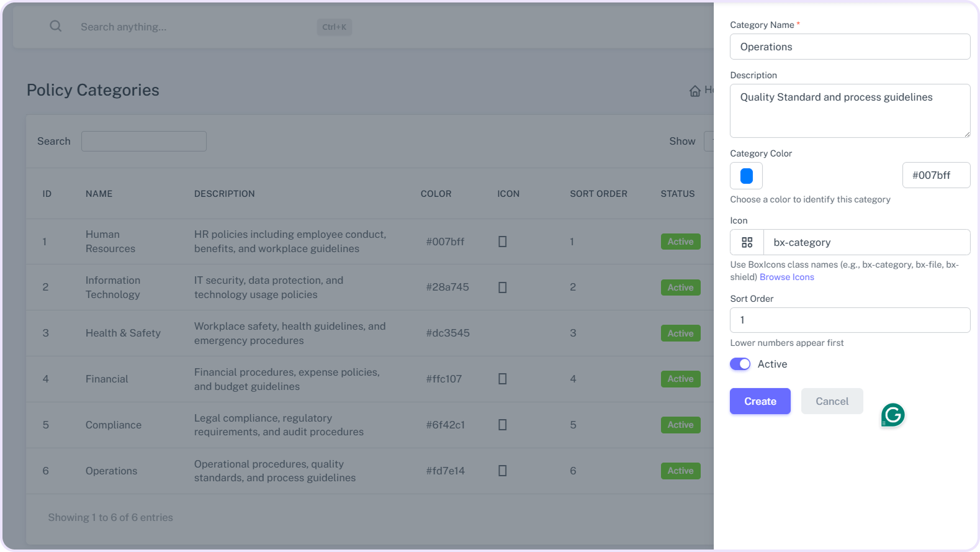The image size is (980, 552).
Task: Click the Category Name input field
Action: pyautogui.click(x=850, y=47)
